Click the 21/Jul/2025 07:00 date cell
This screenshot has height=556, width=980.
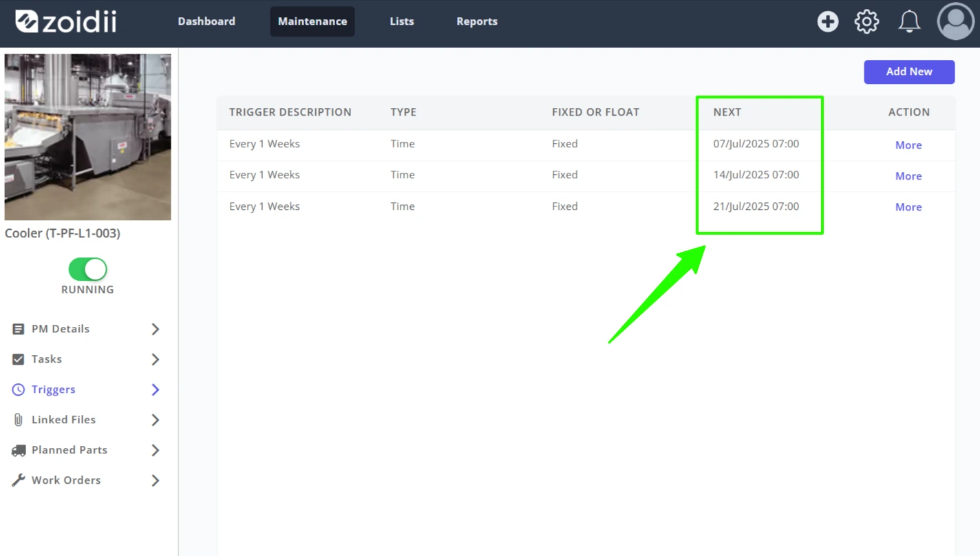756,206
